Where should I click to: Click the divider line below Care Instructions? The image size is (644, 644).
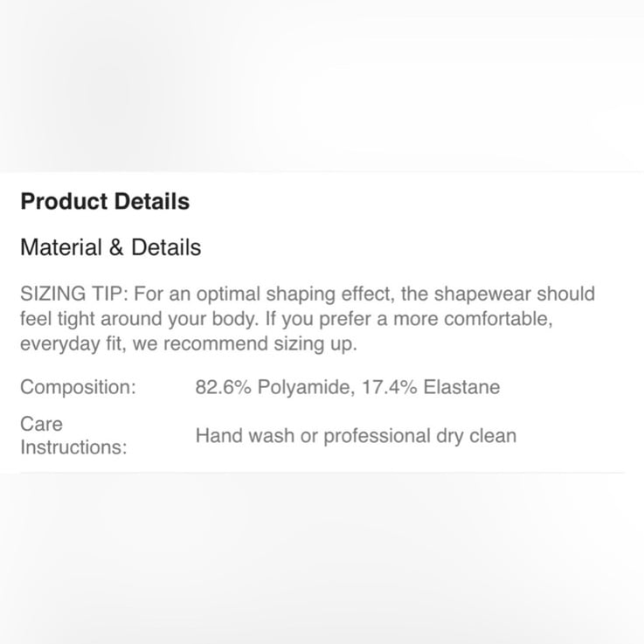(322, 473)
